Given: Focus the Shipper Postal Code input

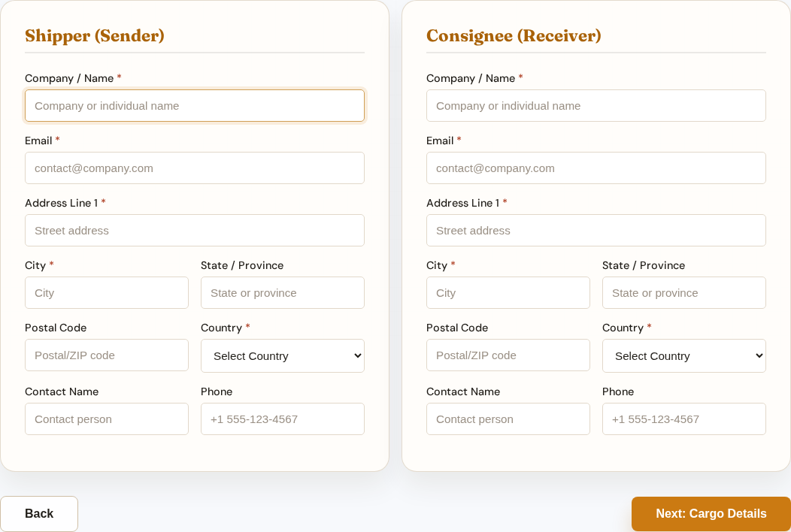Looking at the screenshot, I should coord(106,355).
